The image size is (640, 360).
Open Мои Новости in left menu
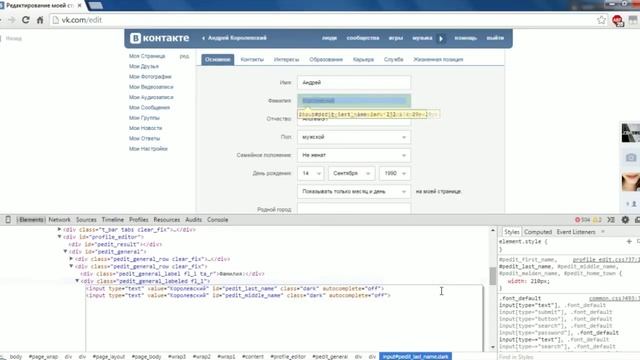pyautogui.click(x=145, y=128)
